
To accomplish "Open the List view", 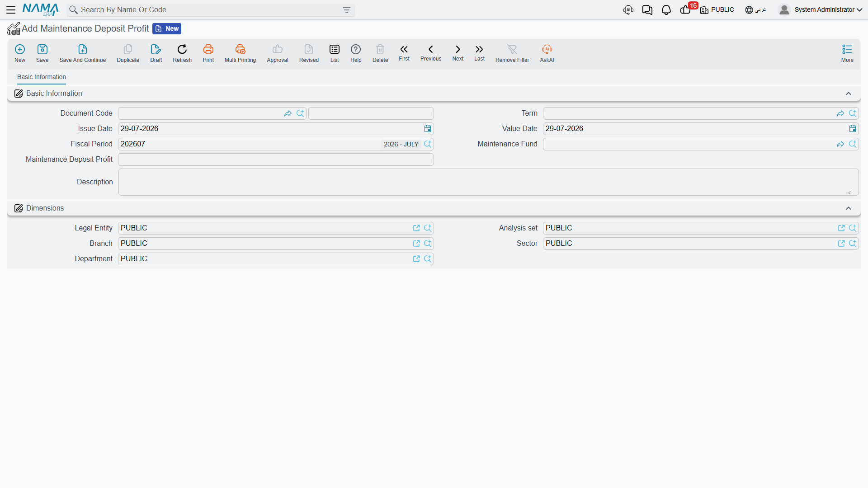I will coord(335,53).
